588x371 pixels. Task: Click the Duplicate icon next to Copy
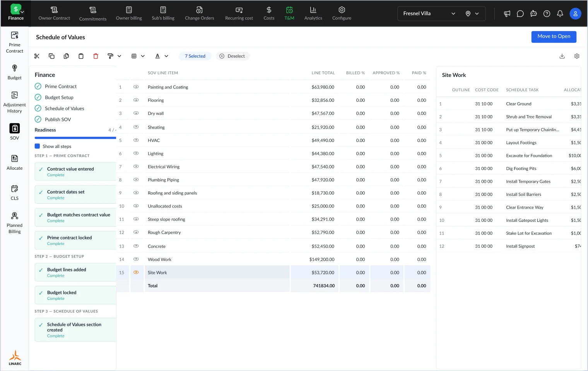66,56
